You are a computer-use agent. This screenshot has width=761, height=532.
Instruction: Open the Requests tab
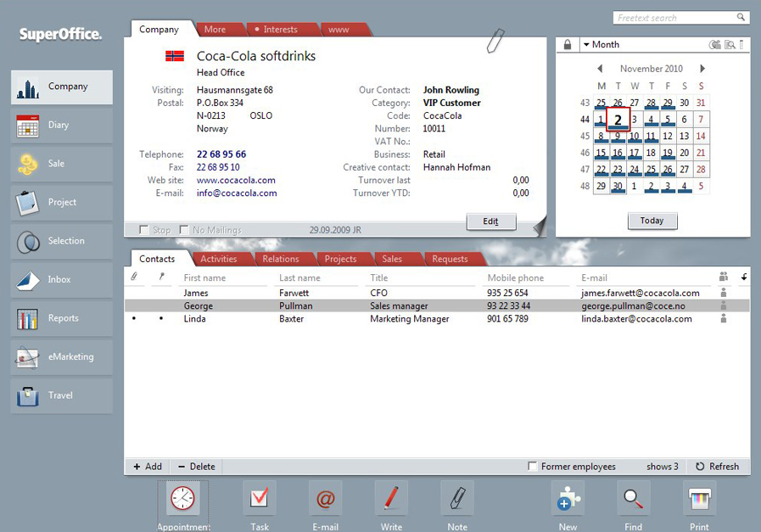pyautogui.click(x=450, y=259)
